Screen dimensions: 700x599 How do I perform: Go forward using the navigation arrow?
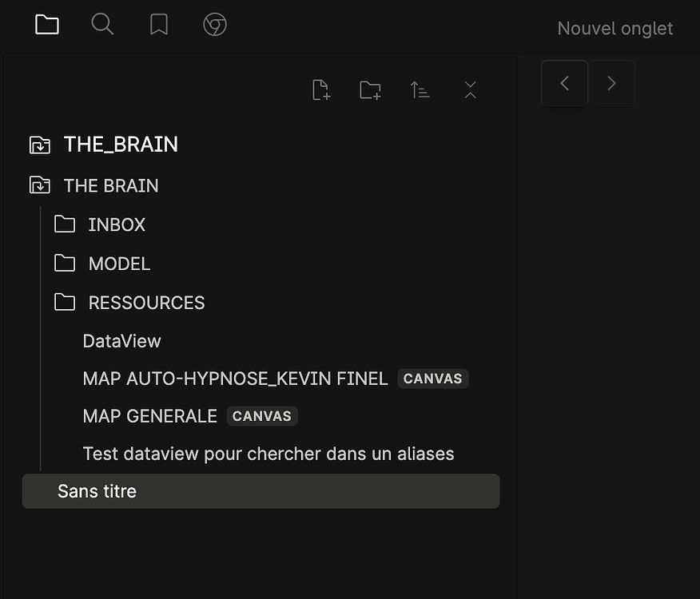click(x=611, y=83)
